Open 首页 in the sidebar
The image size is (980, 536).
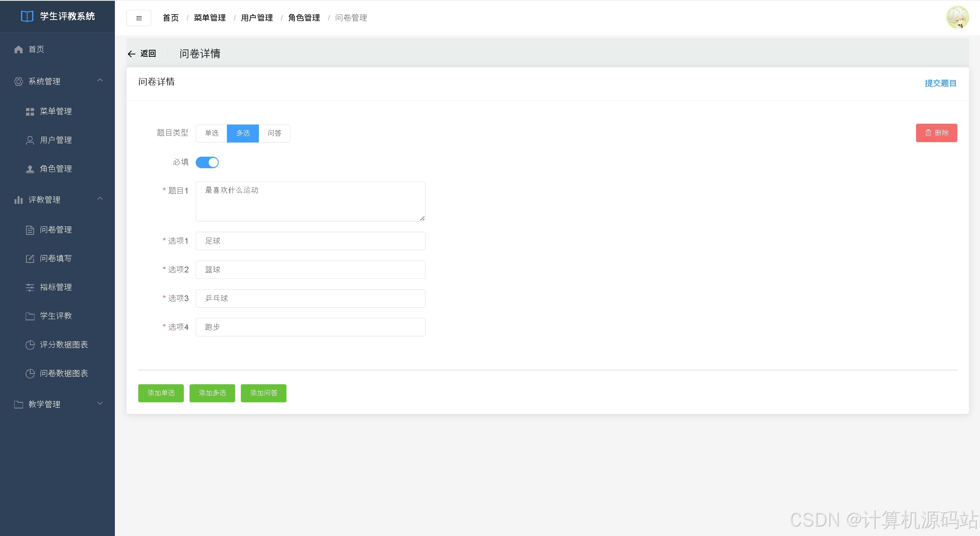tap(57, 49)
